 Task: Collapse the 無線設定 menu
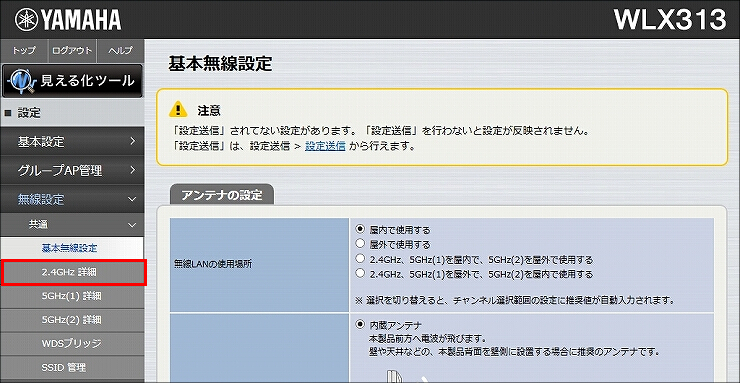tap(72, 200)
